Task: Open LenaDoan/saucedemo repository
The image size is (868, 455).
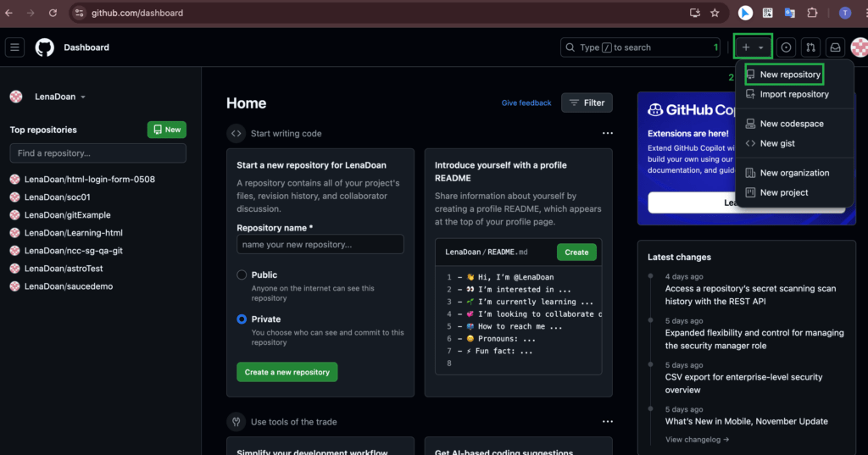Action: (69, 286)
